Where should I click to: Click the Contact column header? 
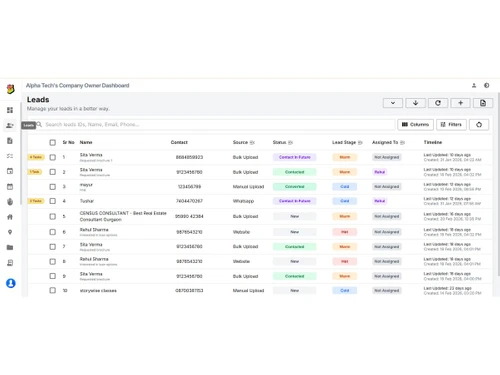[x=179, y=142]
